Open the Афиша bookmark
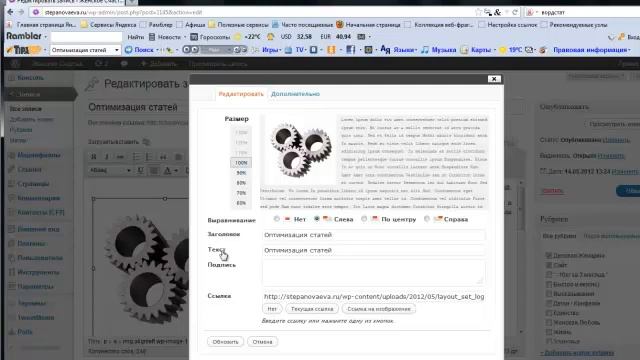Image resolution: width=640 pixels, height=360 pixels. click(x=191, y=25)
